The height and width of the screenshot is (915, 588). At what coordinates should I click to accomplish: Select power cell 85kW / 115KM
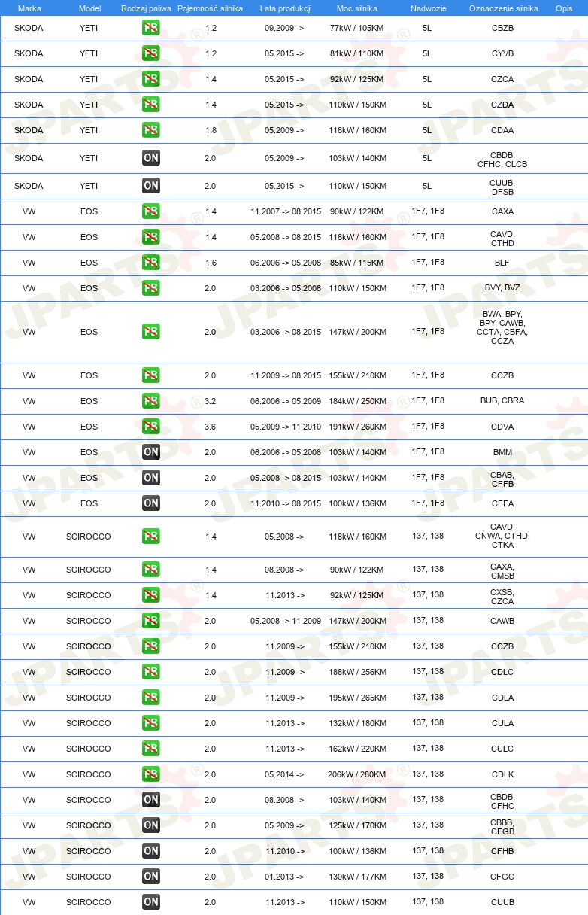[358, 263]
